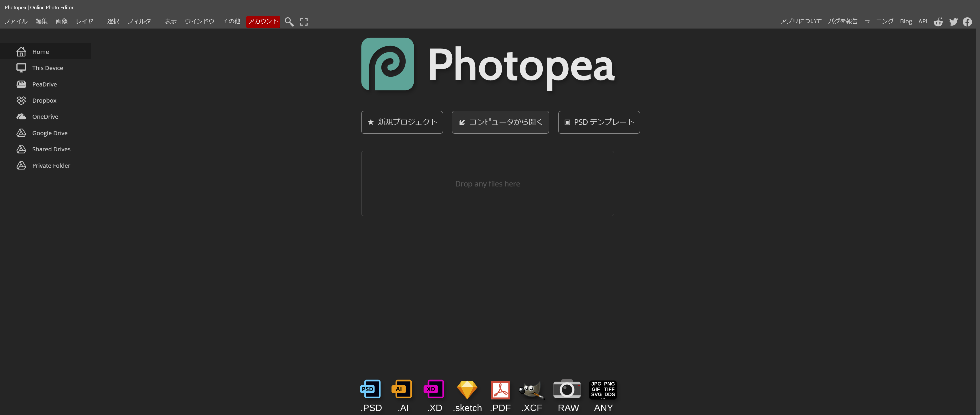Open the Twitter bird icon
Image resolution: width=980 pixels, height=415 pixels.
tap(953, 22)
